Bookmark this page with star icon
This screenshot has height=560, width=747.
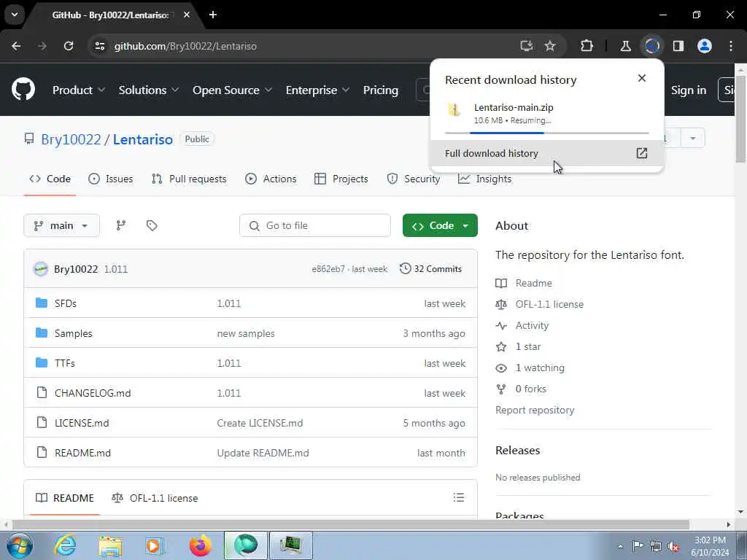(x=550, y=46)
